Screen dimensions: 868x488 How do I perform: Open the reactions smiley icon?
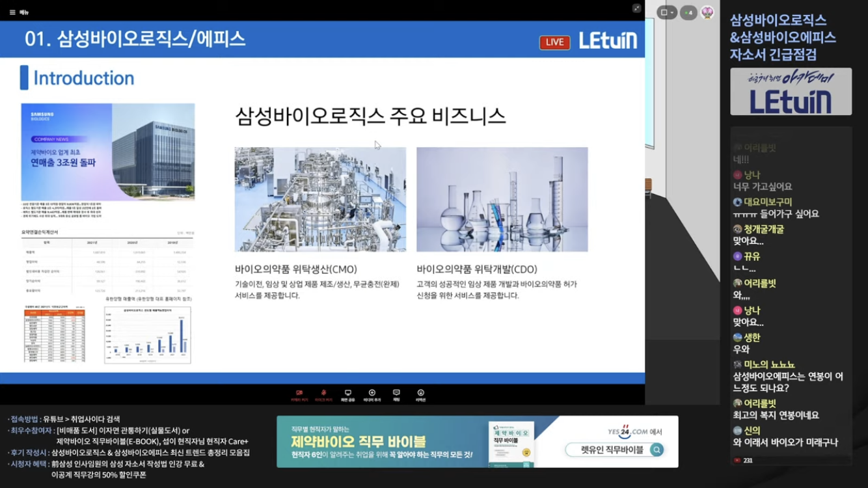[421, 396]
